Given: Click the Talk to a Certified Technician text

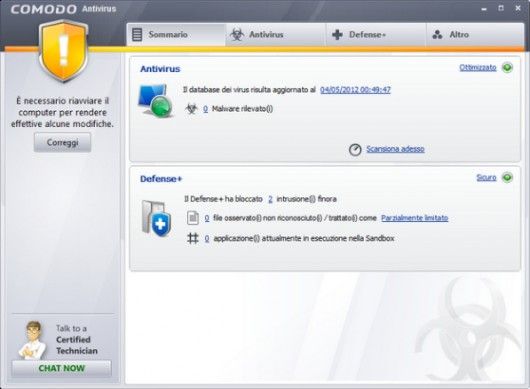Looking at the screenshot, I should pyautogui.click(x=77, y=340).
